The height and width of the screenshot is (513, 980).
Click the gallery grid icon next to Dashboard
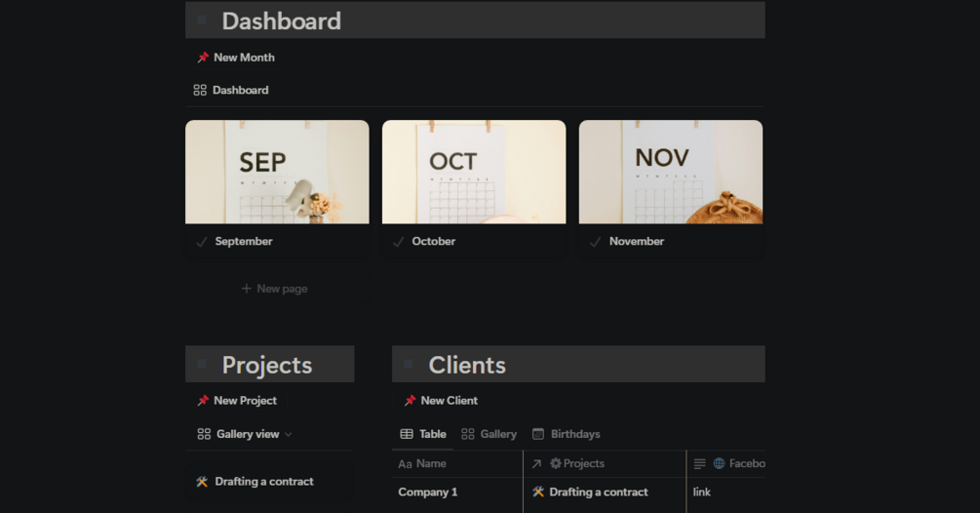[200, 90]
